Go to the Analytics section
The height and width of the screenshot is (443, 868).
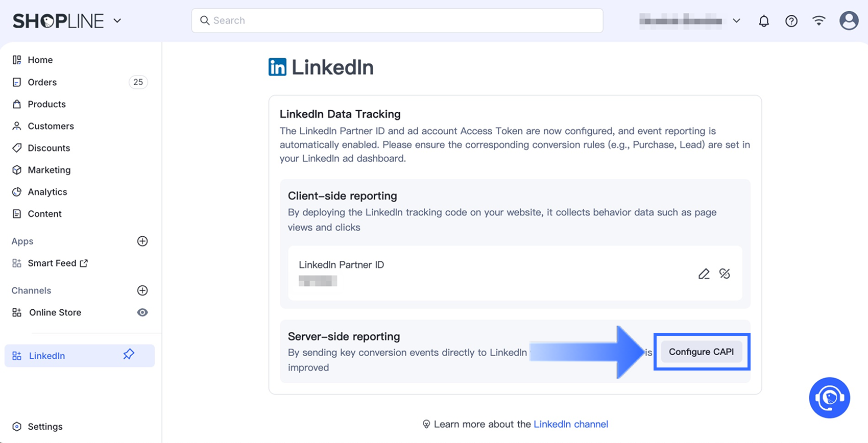click(47, 192)
